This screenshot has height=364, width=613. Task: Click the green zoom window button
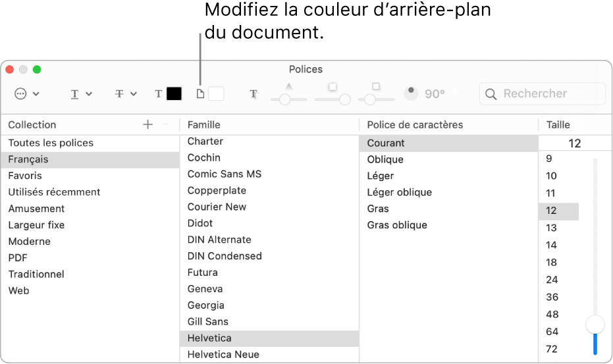pos(37,69)
